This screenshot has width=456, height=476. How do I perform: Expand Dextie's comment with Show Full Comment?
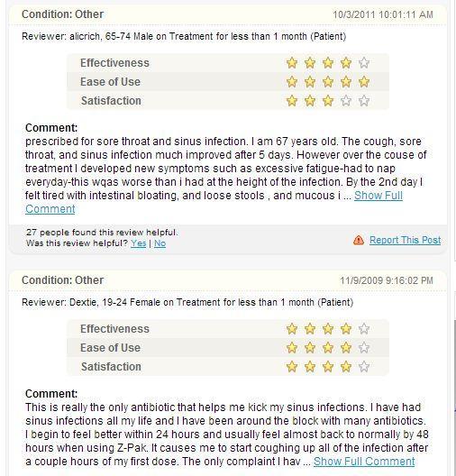coord(364,462)
